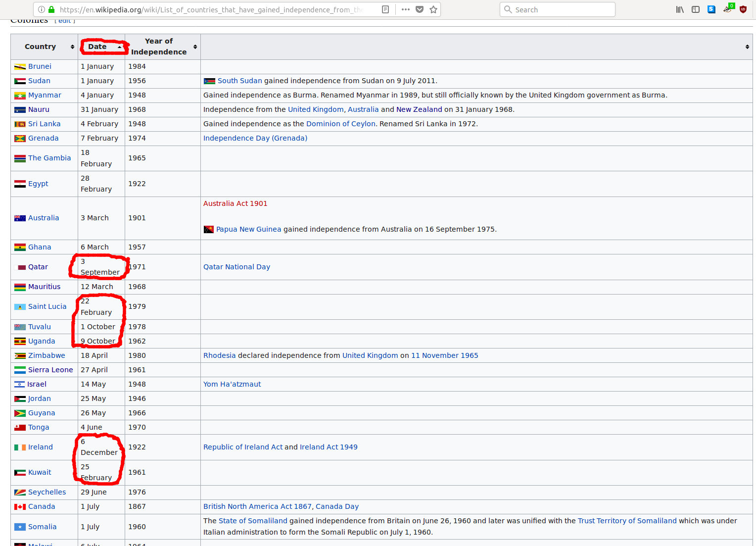756x546 pixels.
Task: Click the uBlock Origin shield icon
Action: pyautogui.click(x=743, y=9)
